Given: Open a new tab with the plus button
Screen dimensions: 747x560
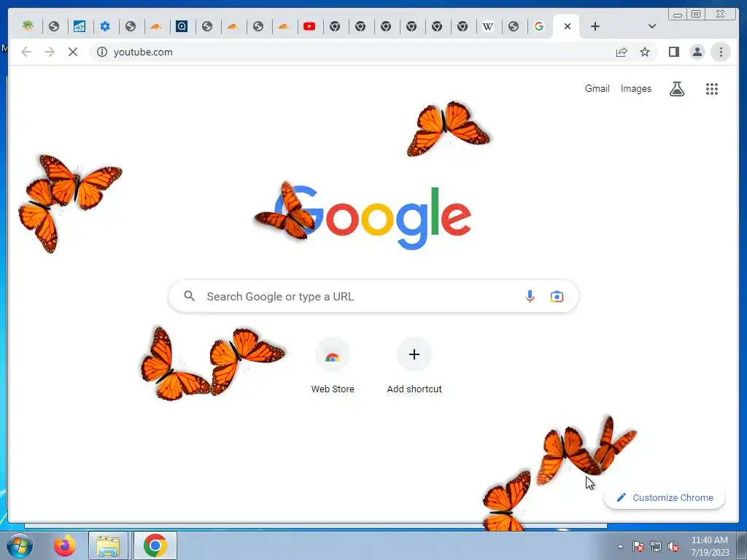Looking at the screenshot, I should pos(595,26).
